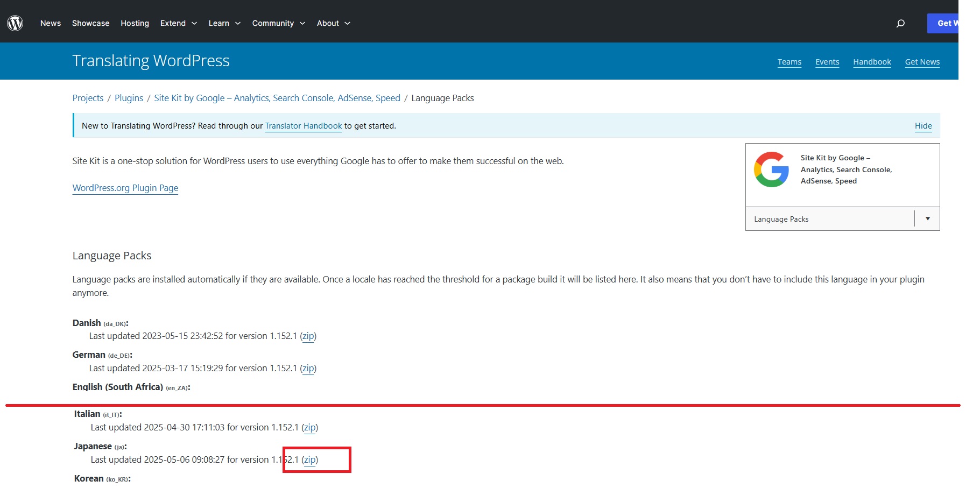The width and height of the screenshot is (980, 495).
Task: Download the German language pack zip
Action: coord(308,368)
